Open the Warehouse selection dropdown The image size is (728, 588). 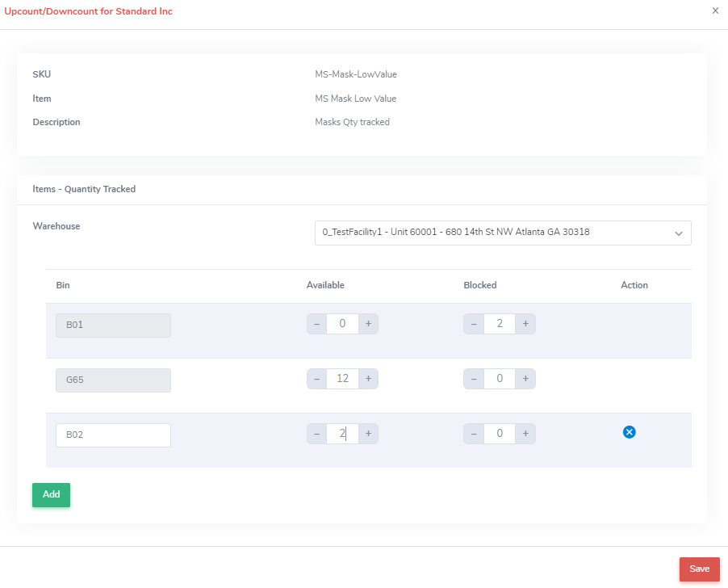coord(502,233)
